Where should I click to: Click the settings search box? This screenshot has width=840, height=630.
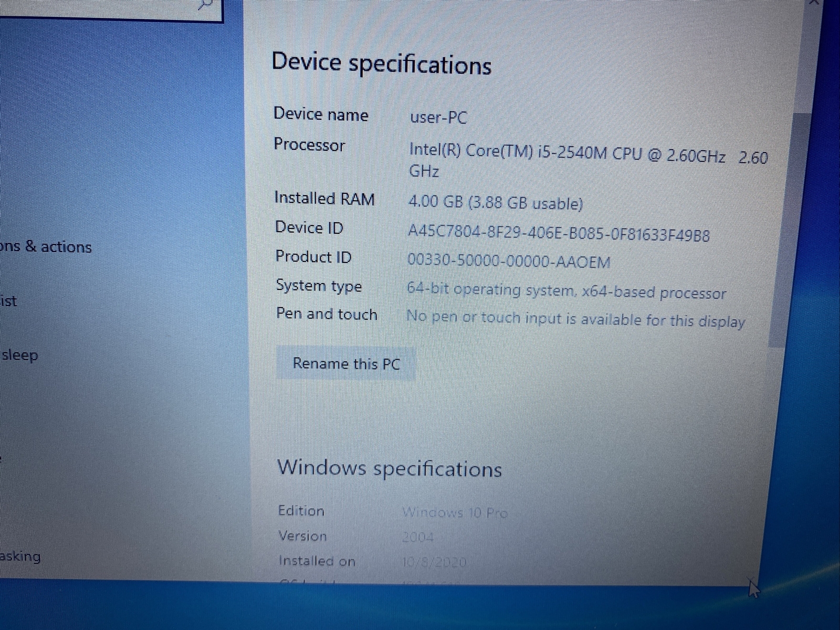point(111,9)
